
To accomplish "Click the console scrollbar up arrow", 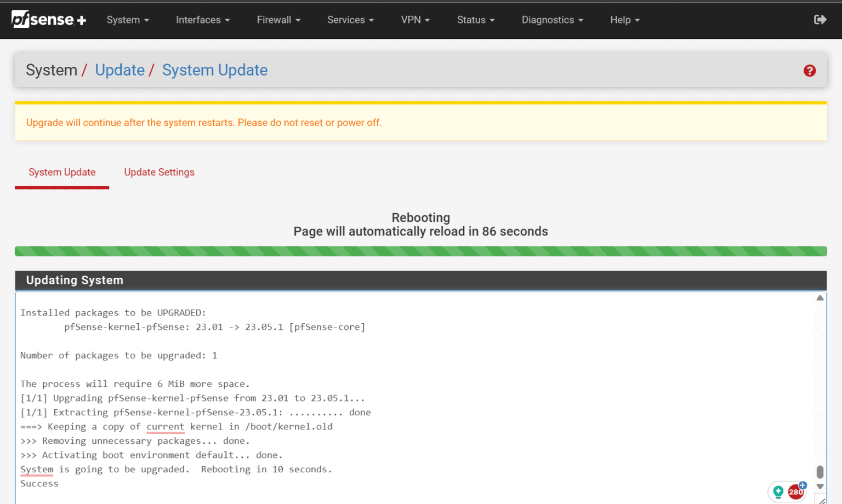I will 820,297.
